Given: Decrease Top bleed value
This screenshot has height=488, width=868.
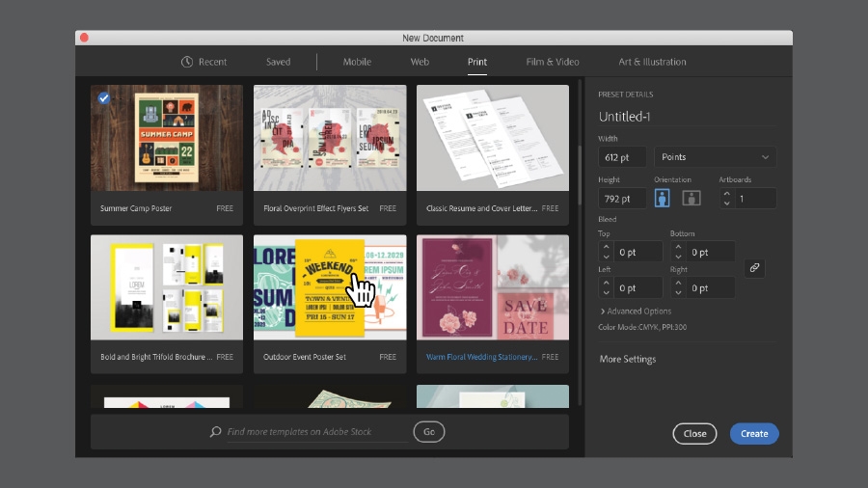Looking at the screenshot, I should click(x=607, y=257).
